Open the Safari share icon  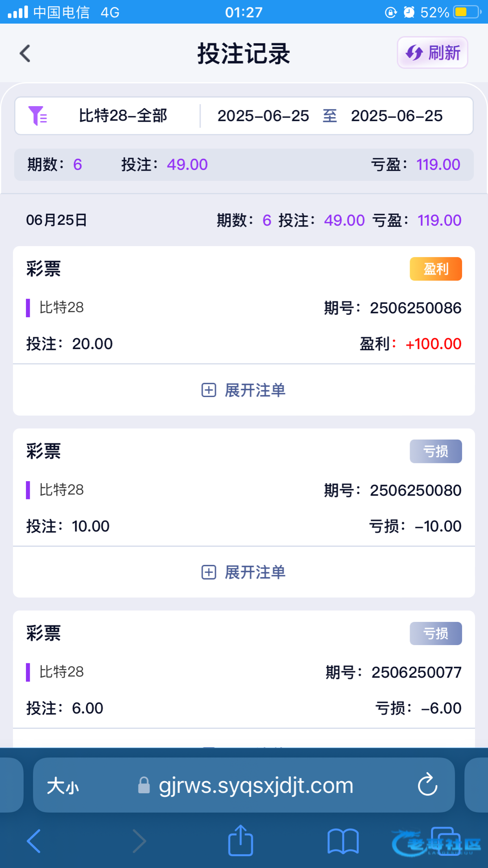pos(241,840)
